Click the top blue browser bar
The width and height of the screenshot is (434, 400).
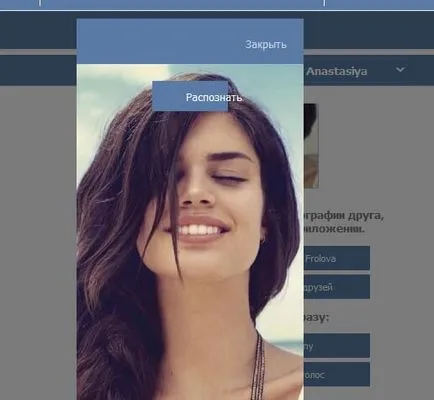[217, 5]
